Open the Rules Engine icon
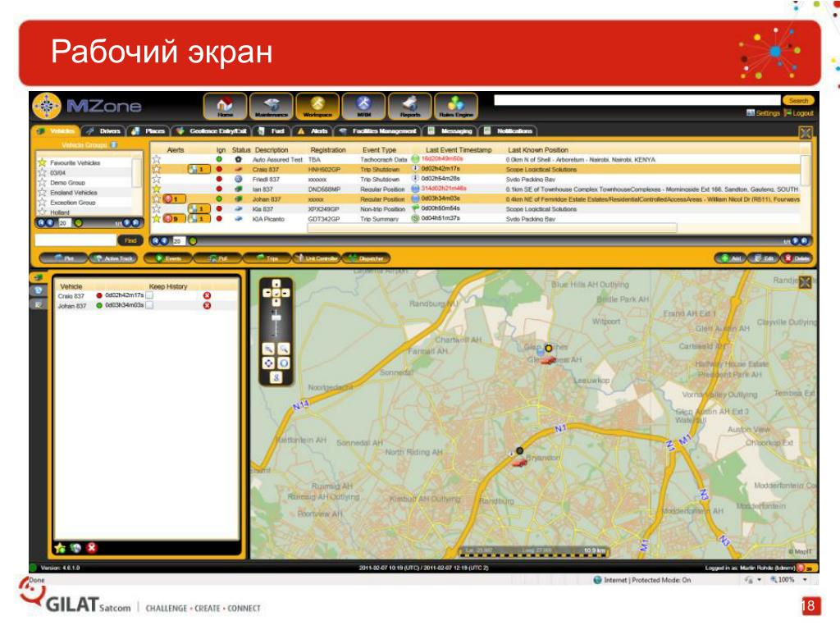The width and height of the screenshot is (840, 630). tap(456, 106)
